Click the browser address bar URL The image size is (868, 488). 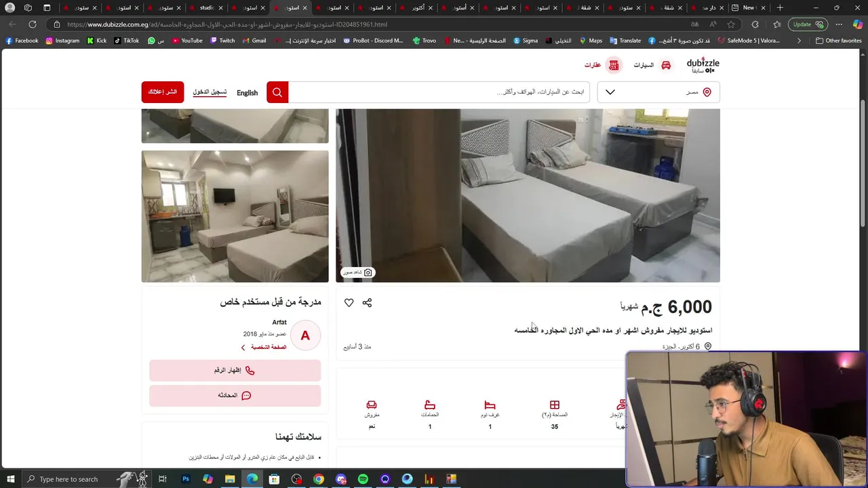click(x=227, y=24)
